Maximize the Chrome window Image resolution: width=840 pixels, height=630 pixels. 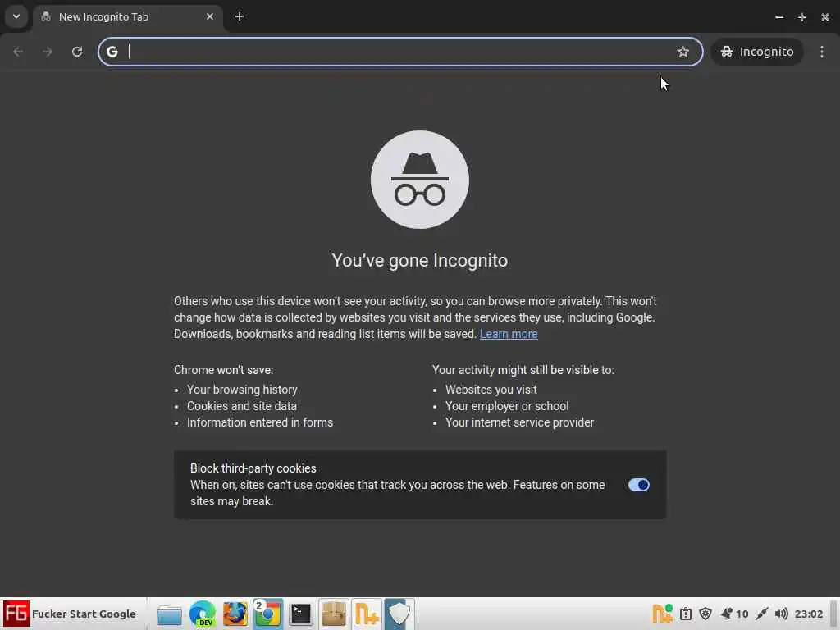(802, 17)
